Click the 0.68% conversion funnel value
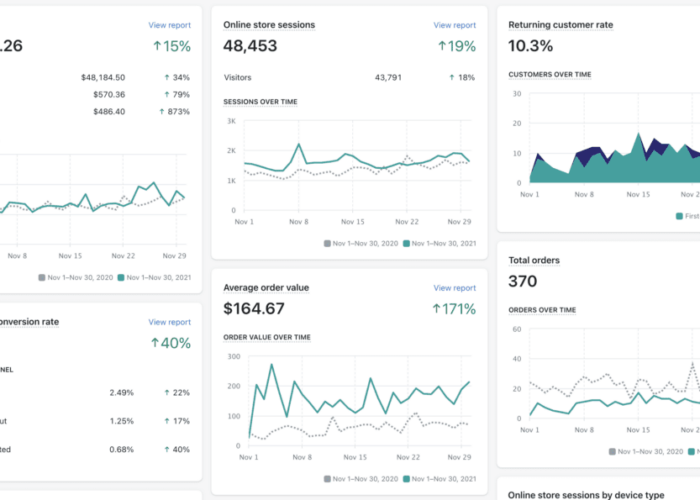The height and width of the screenshot is (500, 700). point(121,450)
